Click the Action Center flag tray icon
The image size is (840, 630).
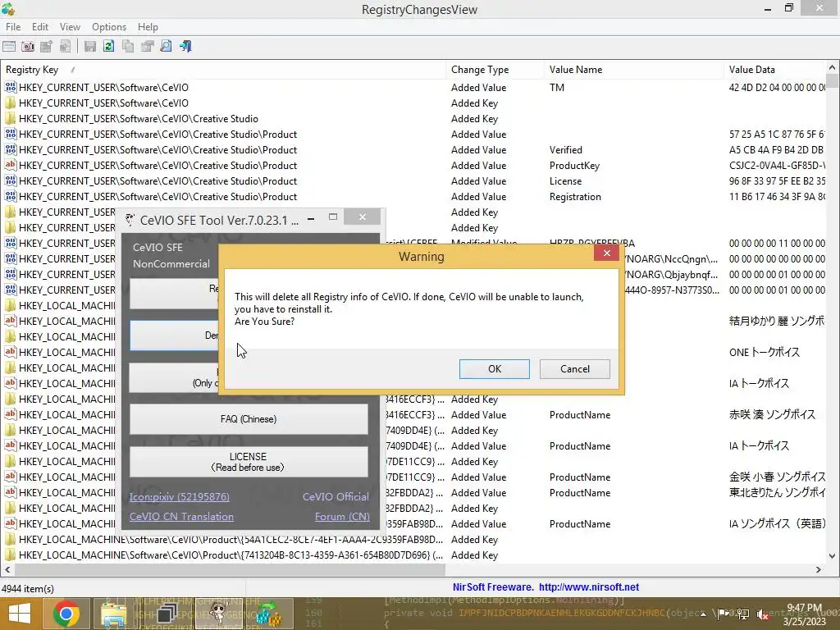tap(724, 614)
